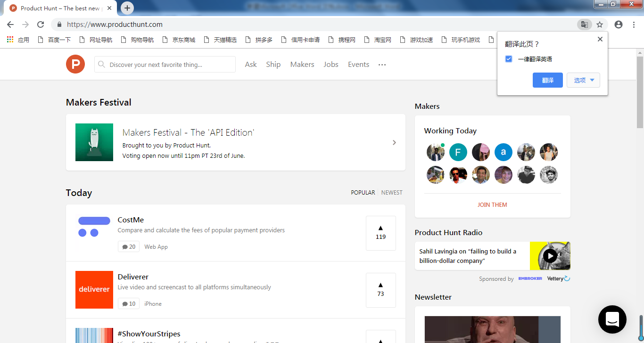The height and width of the screenshot is (343, 644).
Task: Open the 京东商城 bookmark
Action: point(179,40)
